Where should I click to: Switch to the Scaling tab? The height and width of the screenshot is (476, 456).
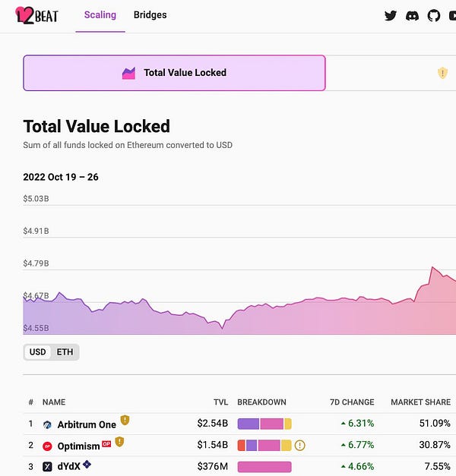point(100,15)
